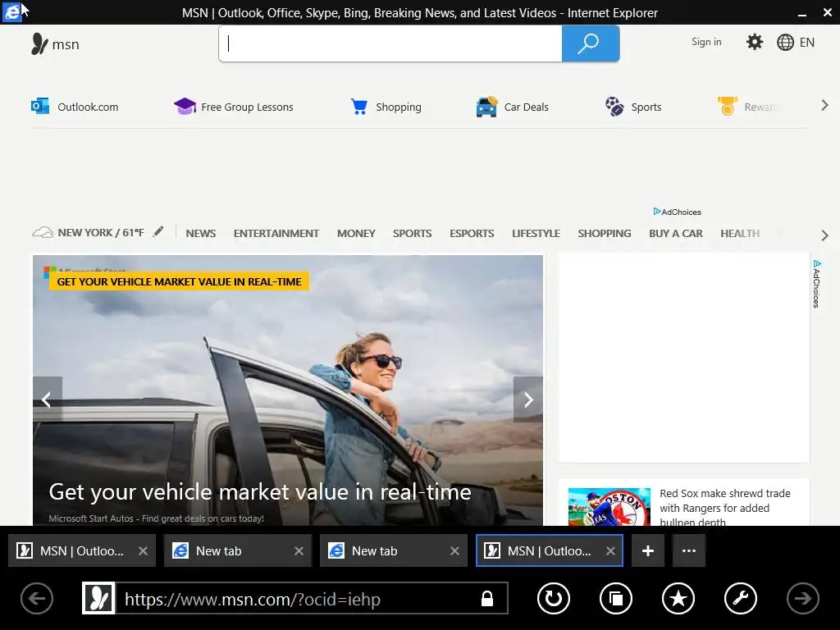Click the blue search magnifier button
Screen dimensions: 840x630
[x=591, y=43]
